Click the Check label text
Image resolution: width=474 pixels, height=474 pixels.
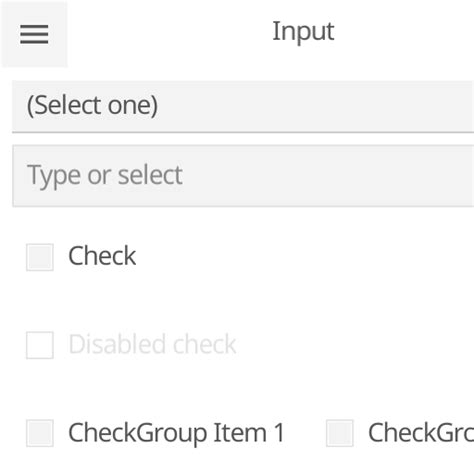pyautogui.click(x=102, y=256)
